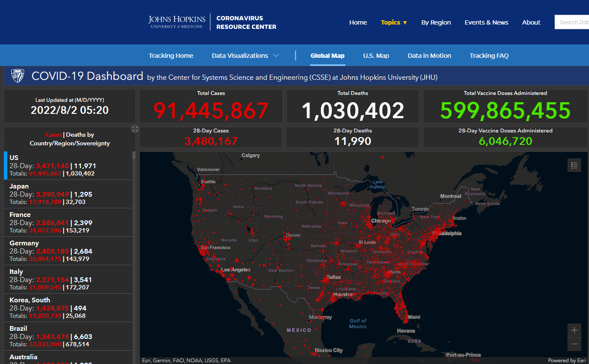Image resolution: width=589 pixels, height=364 pixels.
Task: Select the Global Map tab
Action: click(x=327, y=56)
